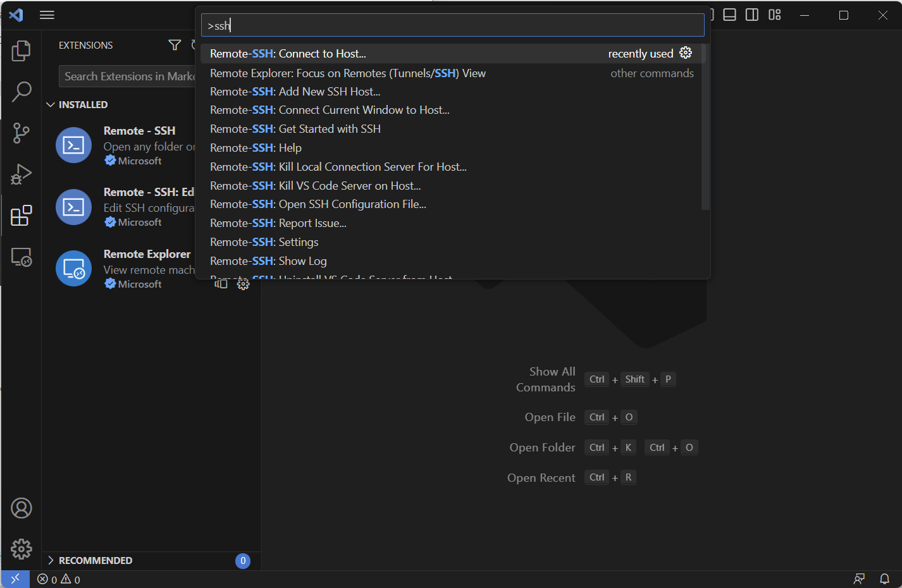
Task: Select Open SSH Configuration File command
Action: click(x=451, y=204)
